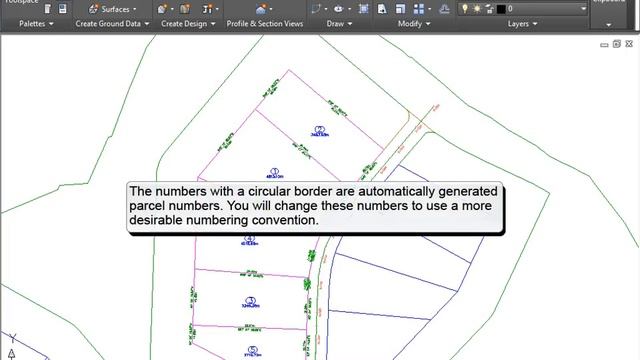Open the ellipse tool dropdown arrow
The height and width of the screenshot is (360, 640).
(x=349, y=9)
